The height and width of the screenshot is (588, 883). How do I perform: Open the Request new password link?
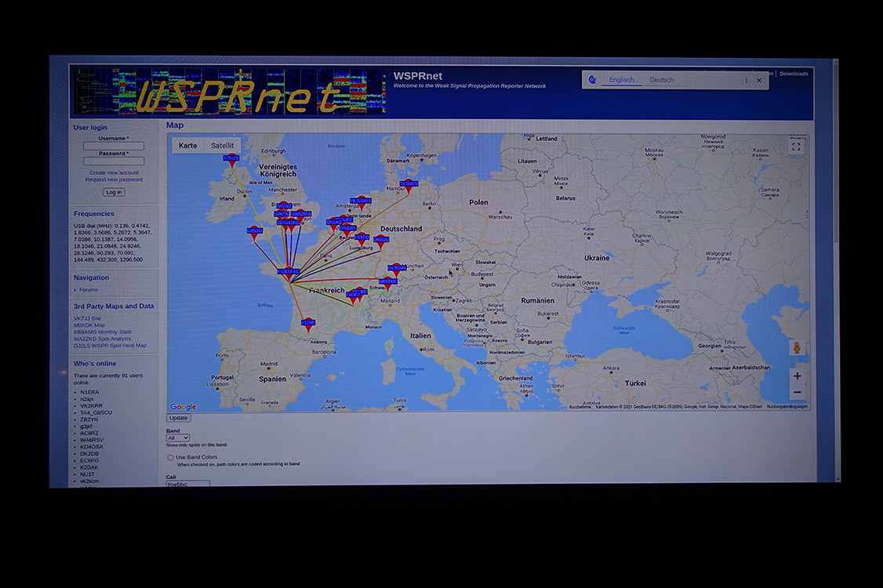(114, 180)
